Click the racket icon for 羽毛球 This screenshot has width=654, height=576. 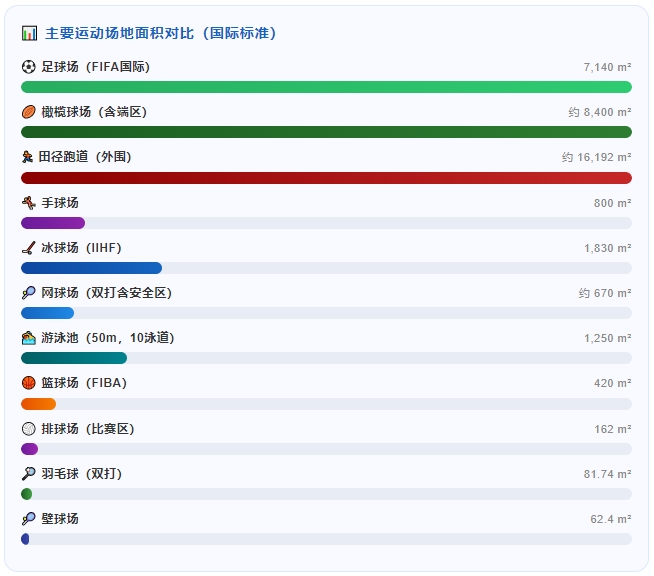tap(28, 474)
